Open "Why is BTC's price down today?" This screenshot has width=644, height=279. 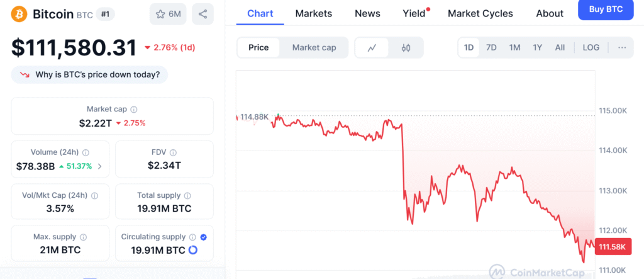click(90, 75)
